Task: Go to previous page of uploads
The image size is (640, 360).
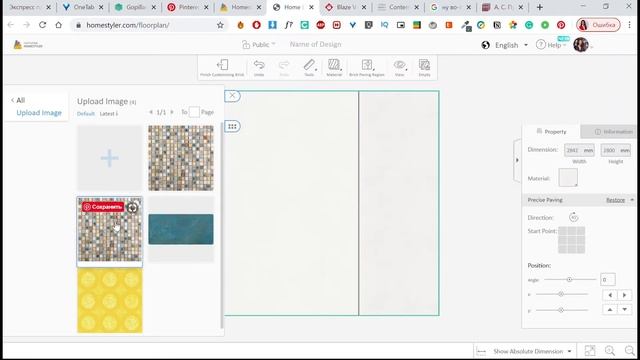Action: (x=151, y=112)
